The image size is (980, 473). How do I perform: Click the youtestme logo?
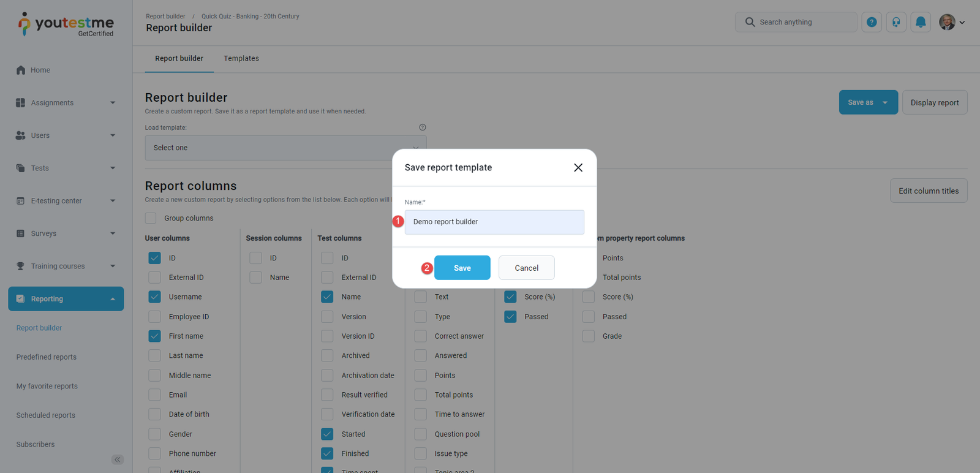point(66,25)
